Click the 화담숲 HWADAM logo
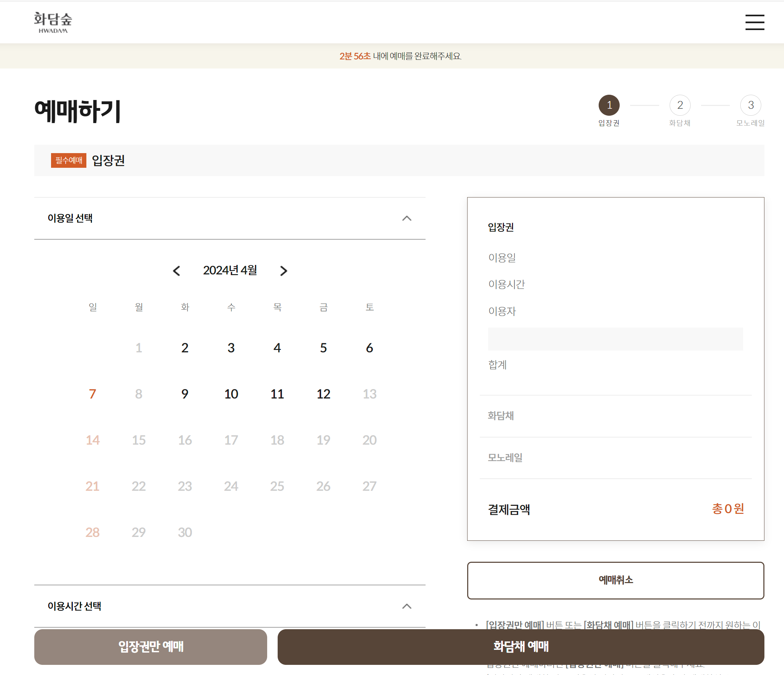The height and width of the screenshot is (675, 784). click(x=53, y=22)
